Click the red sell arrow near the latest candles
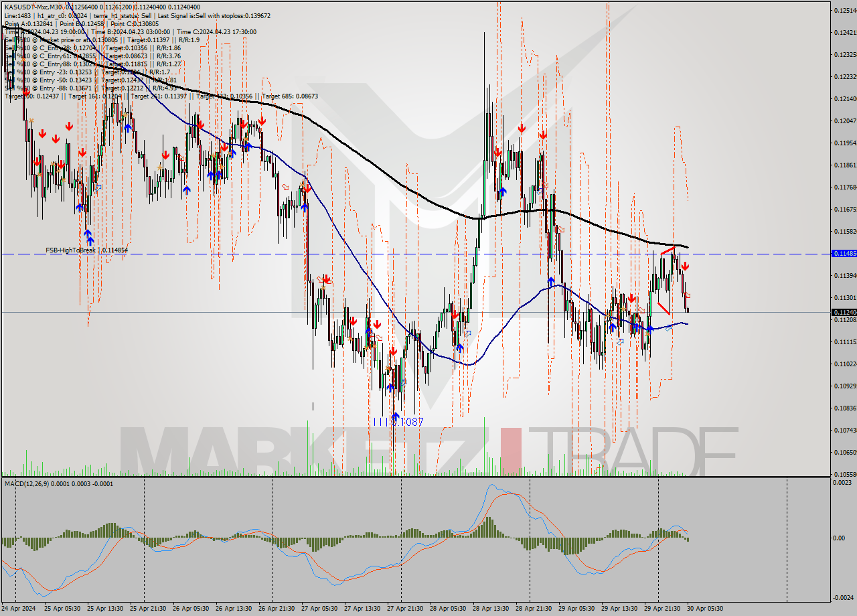 [x=685, y=266]
